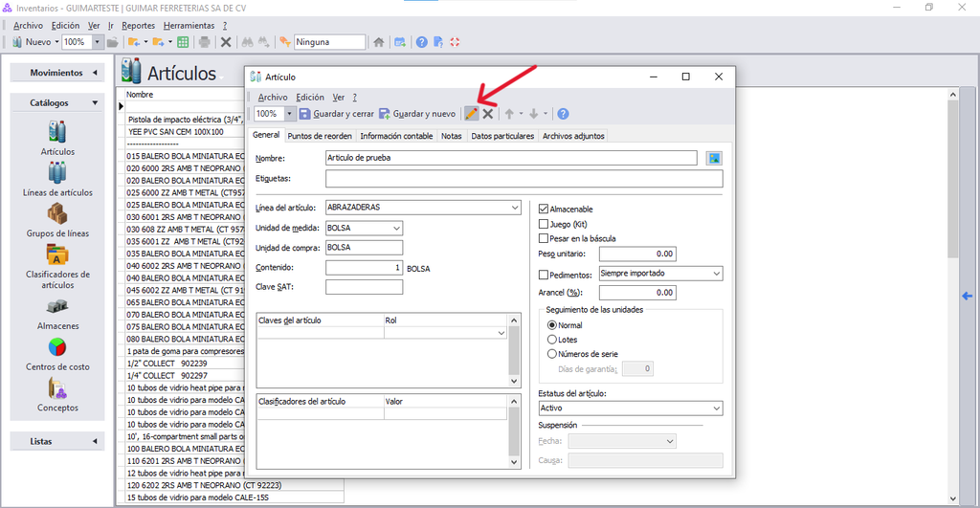Screen dimensions: 980x508
Task: Select the Normal tracking radio button
Action: pos(552,325)
